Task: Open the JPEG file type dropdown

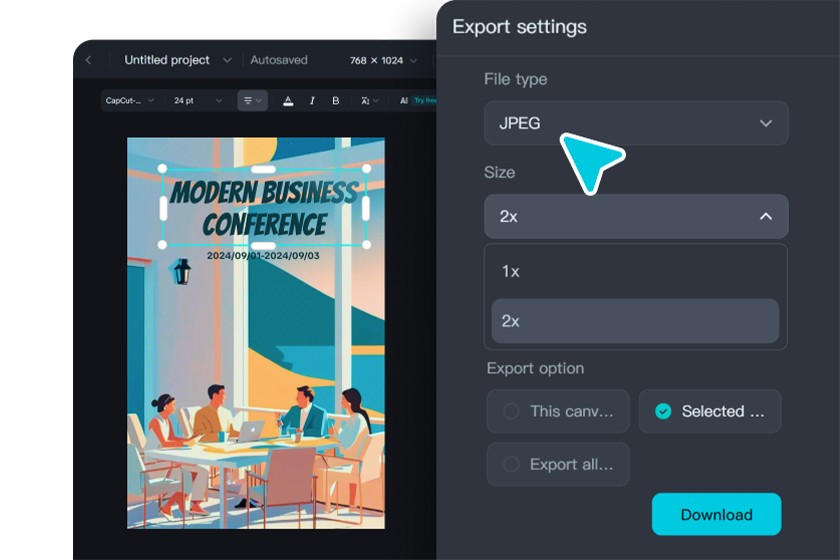Action: click(636, 123)
